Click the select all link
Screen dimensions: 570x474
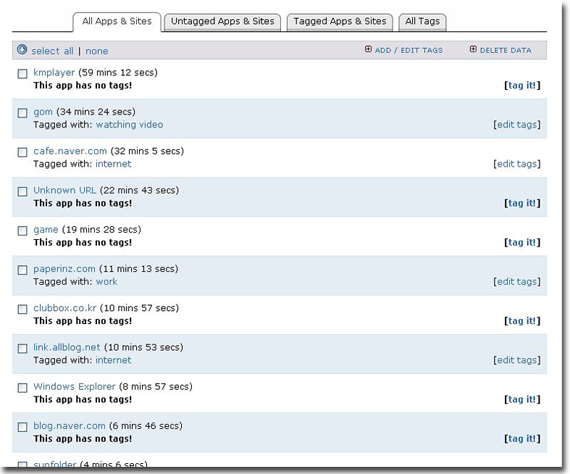[x=52, y=51]
